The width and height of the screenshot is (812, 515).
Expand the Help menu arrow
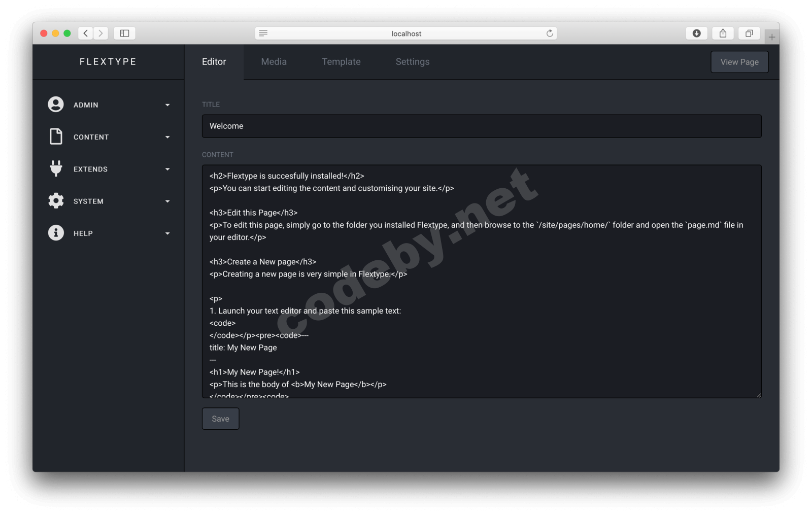(167, 233)
